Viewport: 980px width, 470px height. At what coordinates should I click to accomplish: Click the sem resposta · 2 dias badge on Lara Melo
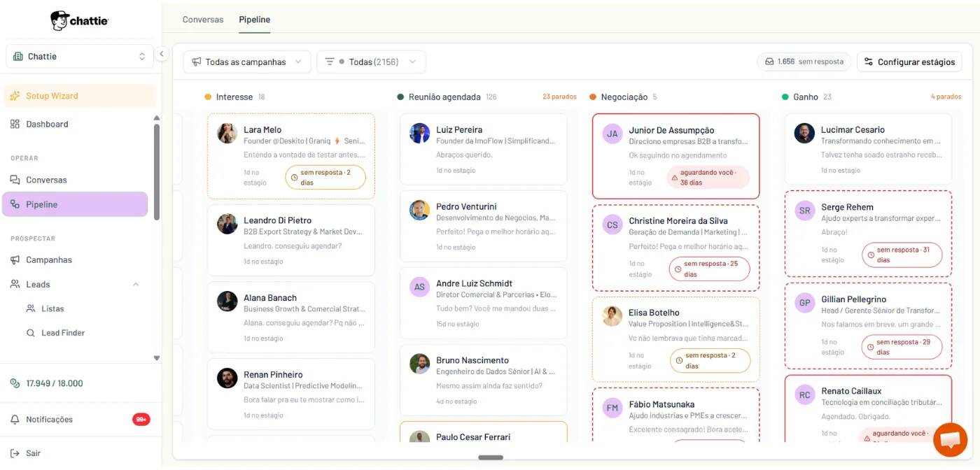click(325, 177)
